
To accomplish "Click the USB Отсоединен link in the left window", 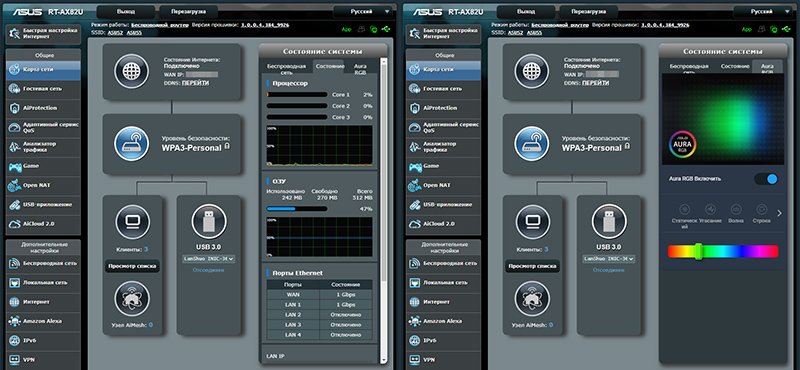I will point(208,270).
